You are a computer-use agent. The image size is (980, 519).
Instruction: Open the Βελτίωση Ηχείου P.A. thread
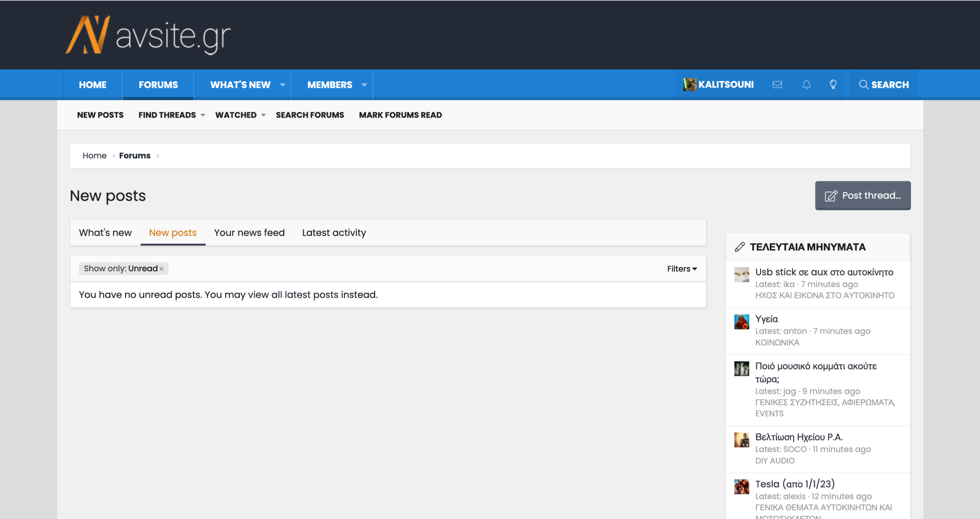coord(798,437)
